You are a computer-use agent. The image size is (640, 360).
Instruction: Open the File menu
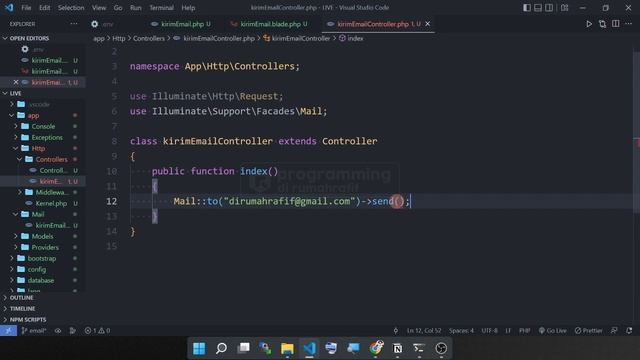26,8
